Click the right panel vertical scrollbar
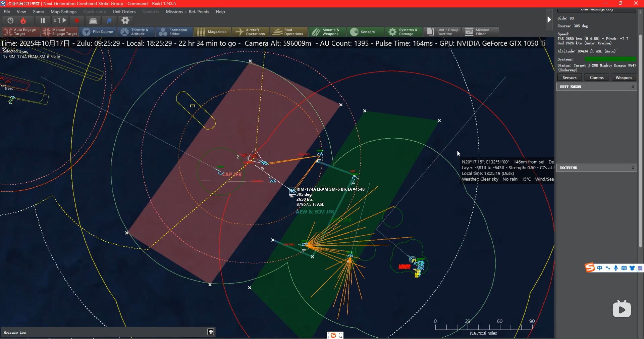The height and width of the screenshot is (339, 644). (x=640, y=141)
